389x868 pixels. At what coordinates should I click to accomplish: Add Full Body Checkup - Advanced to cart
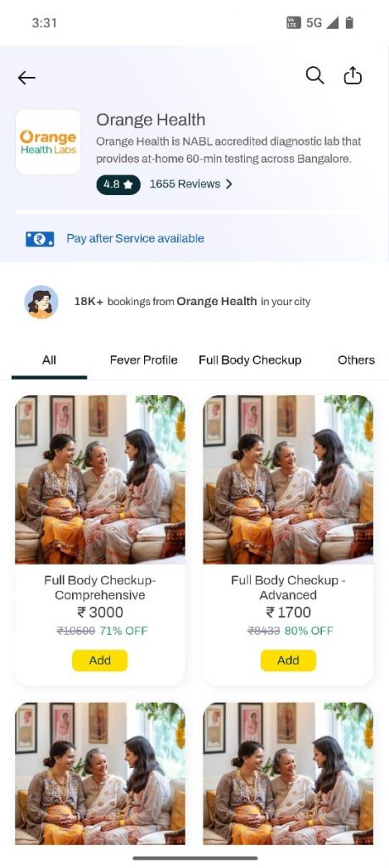(x=288, y=660)
